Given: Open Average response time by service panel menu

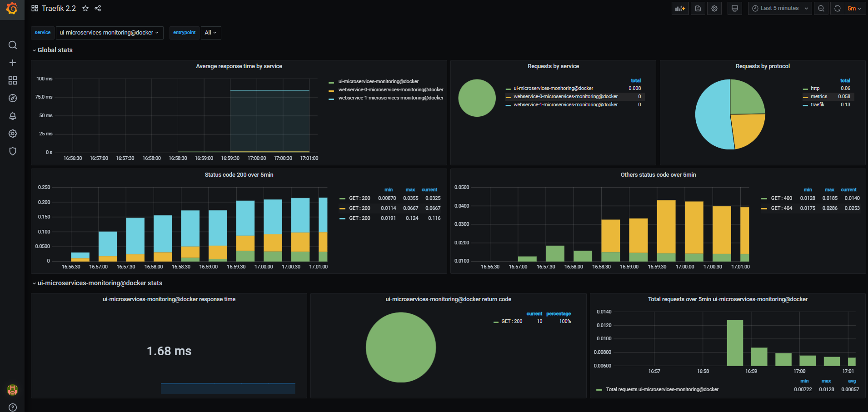Looking at the screenshot, I should click(x=239, y=66).
